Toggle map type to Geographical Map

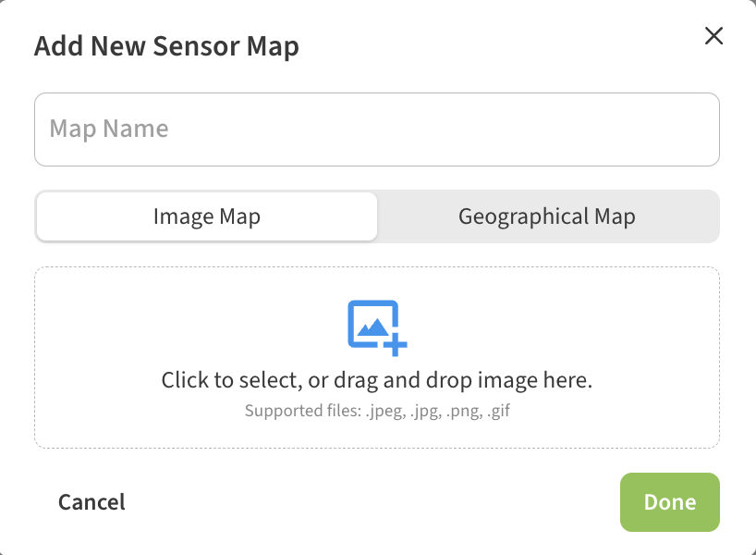click(x=547, y=216)
